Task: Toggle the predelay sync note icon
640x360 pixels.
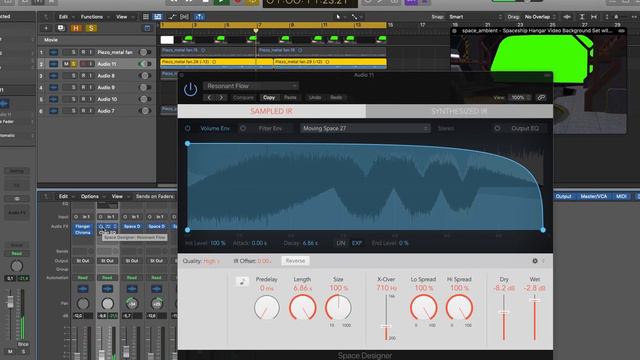Action: 242,281
